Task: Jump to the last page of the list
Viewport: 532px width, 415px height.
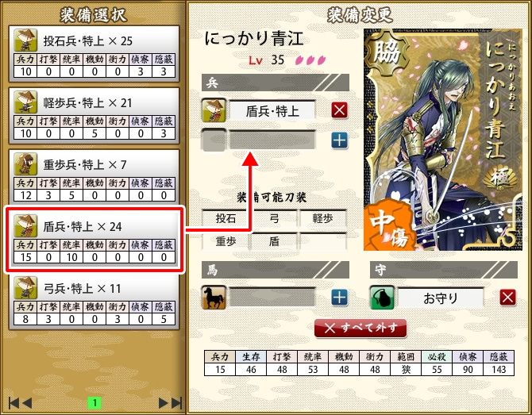Action: [x=177, y=403]
